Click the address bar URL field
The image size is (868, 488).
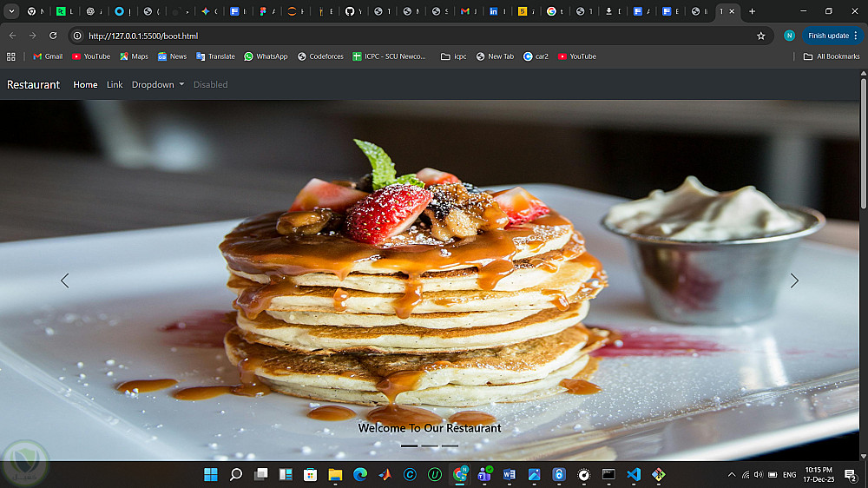tap(415, 36)
